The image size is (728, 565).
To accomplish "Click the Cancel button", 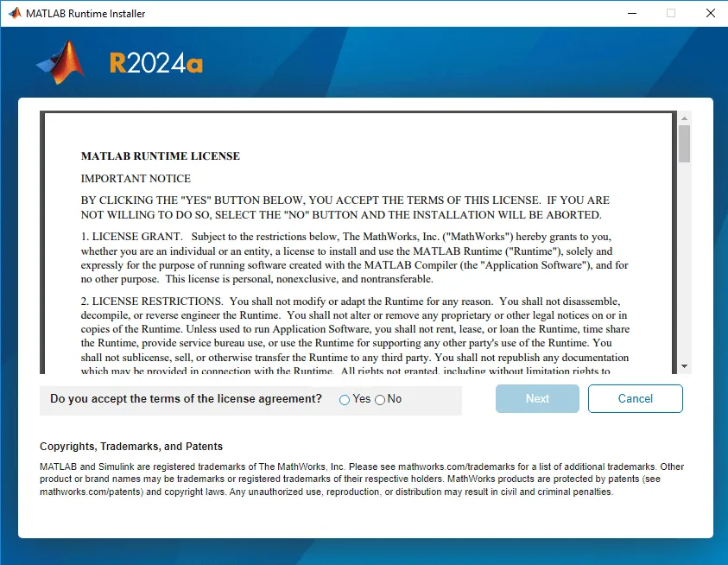I will [x=635, y=398].
